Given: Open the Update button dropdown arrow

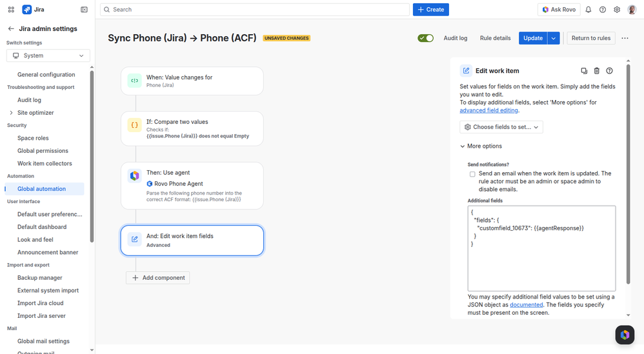Looking at the screenshot, I should 554,38.
